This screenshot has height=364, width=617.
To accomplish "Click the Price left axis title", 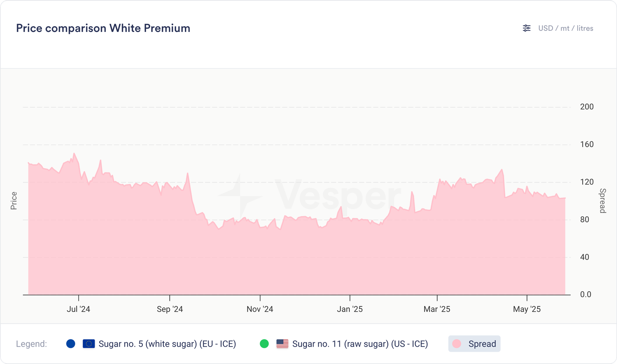I will (x=14, y=201).
